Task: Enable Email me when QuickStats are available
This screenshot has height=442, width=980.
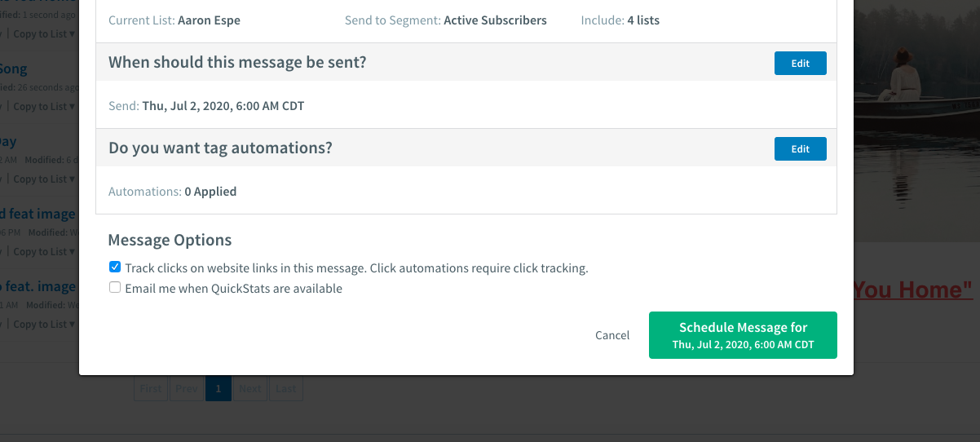Action: pyautogui.click(x=115, y=287)
